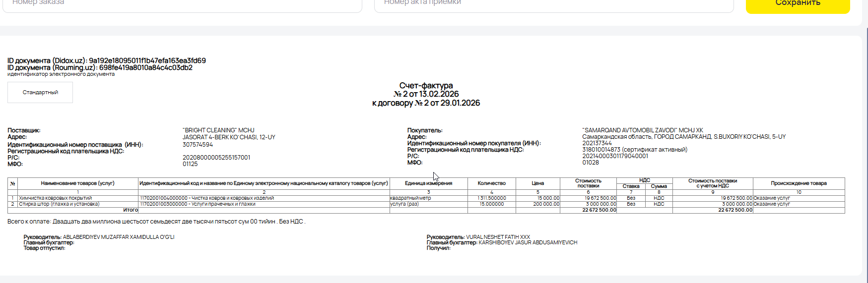Click quantity cell 1 311.500000

(492, 198)
